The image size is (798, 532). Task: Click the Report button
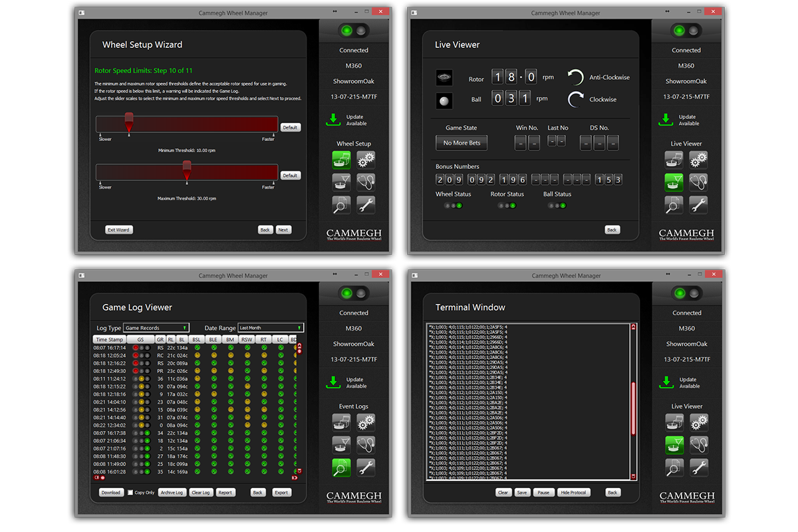(x=225, y=493)
